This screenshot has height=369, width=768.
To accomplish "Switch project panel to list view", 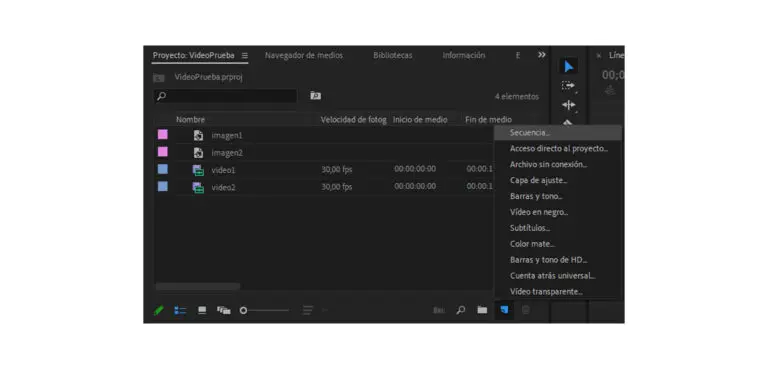I will [180, 310].
